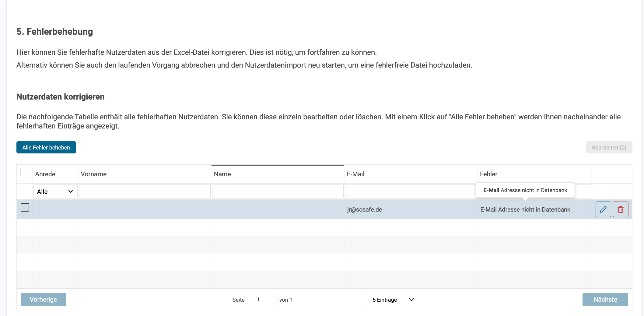Image resolution: width=644 pixels, height=316 pixels.
Task: Tick the select-all checkbox in table header
Action: pyautogui.click(x=24, y=172)
